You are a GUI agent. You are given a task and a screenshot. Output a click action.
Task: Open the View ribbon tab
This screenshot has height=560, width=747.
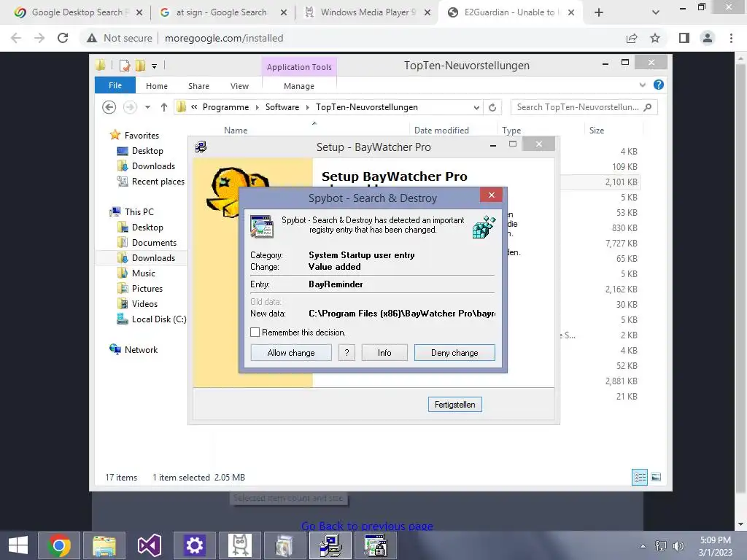239,86
